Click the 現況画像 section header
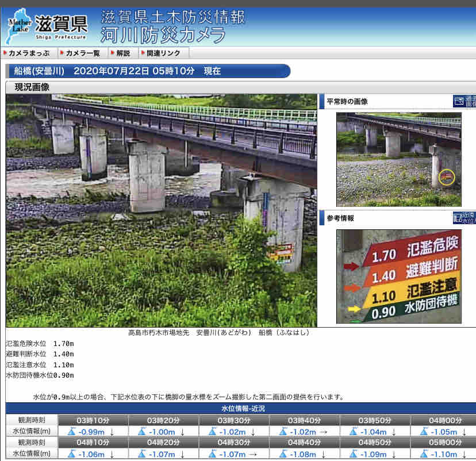The width and height of the screenshot is (476, 461). pos(32,87)
